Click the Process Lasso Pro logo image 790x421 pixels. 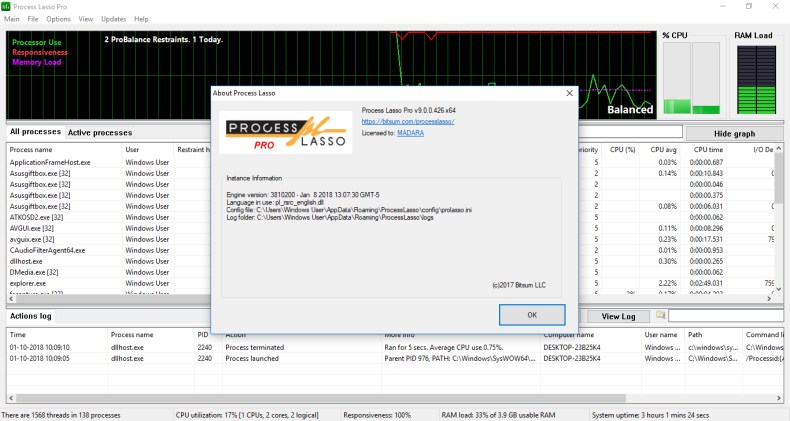[x=286, y=132]
